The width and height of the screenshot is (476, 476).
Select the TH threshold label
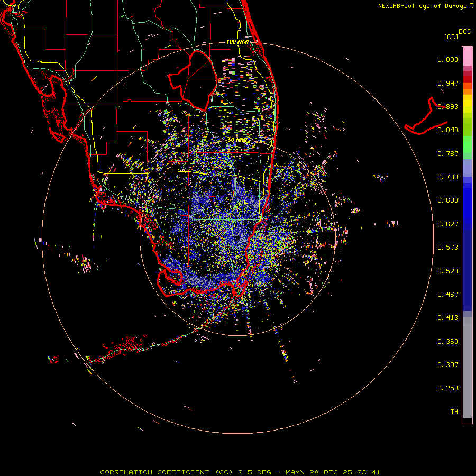click(454, 412)
